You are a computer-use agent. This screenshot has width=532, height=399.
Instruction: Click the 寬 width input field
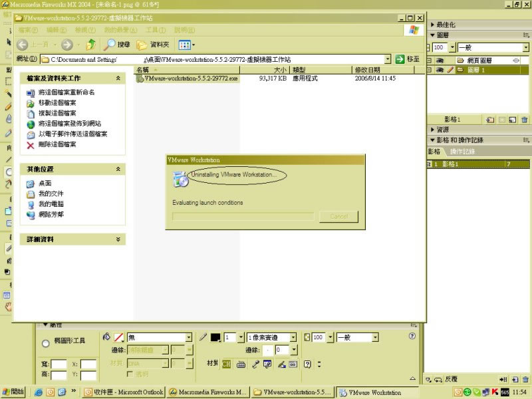tap(59, 364)
